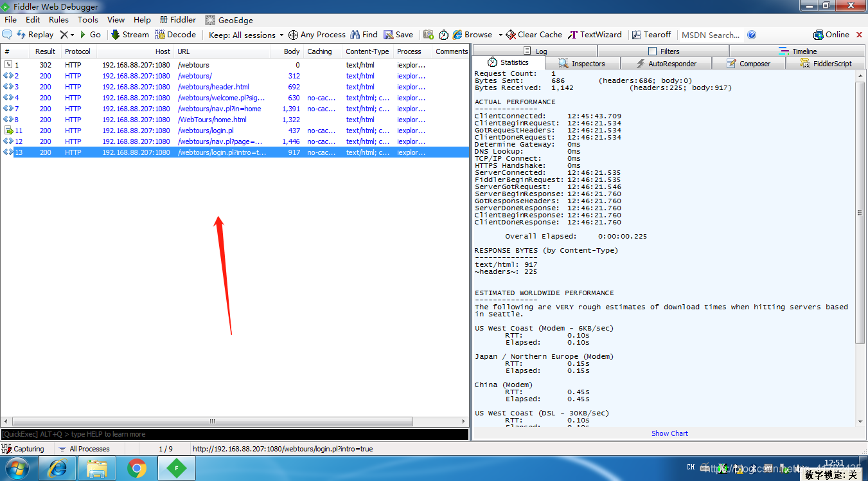Open the Rules menu
The width and height of the screenshot is (868, 481).
(58, 20)
